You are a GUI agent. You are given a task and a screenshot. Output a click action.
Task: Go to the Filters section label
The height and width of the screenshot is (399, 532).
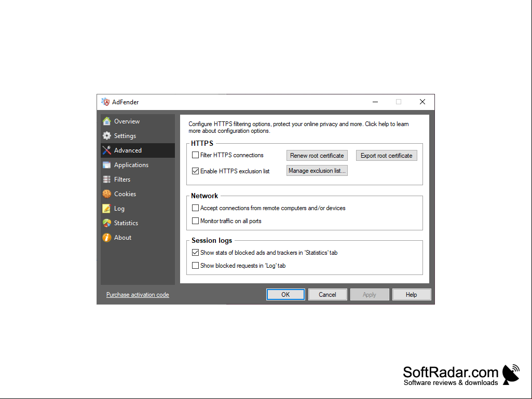point(122,179)
